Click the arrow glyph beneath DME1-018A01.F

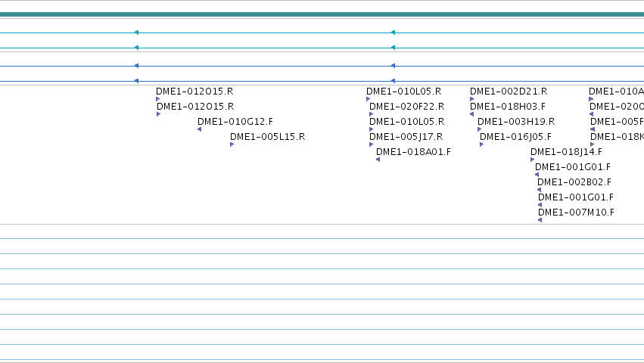[378, 160]
